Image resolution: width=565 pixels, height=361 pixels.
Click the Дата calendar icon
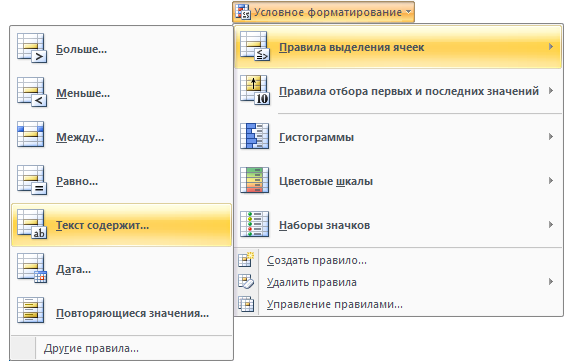(32, 268)
